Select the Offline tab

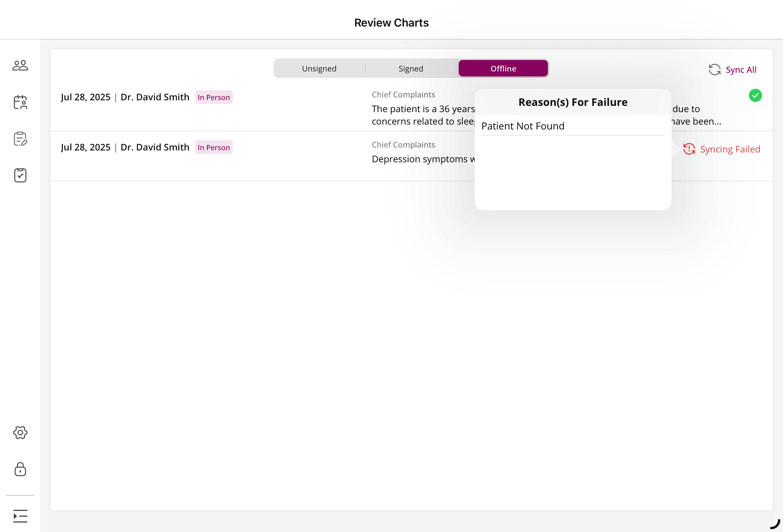[503, 68]
